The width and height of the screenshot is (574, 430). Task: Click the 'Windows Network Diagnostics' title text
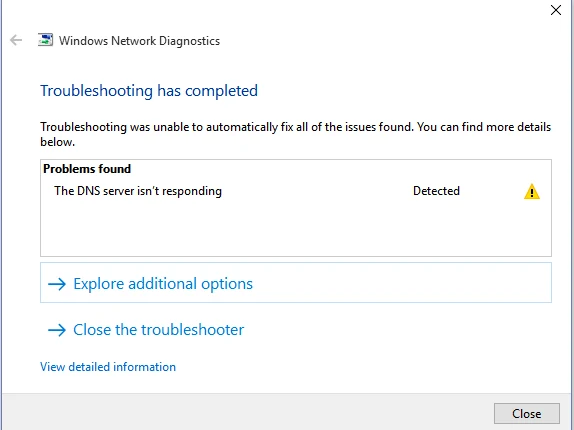pos(139,41)
